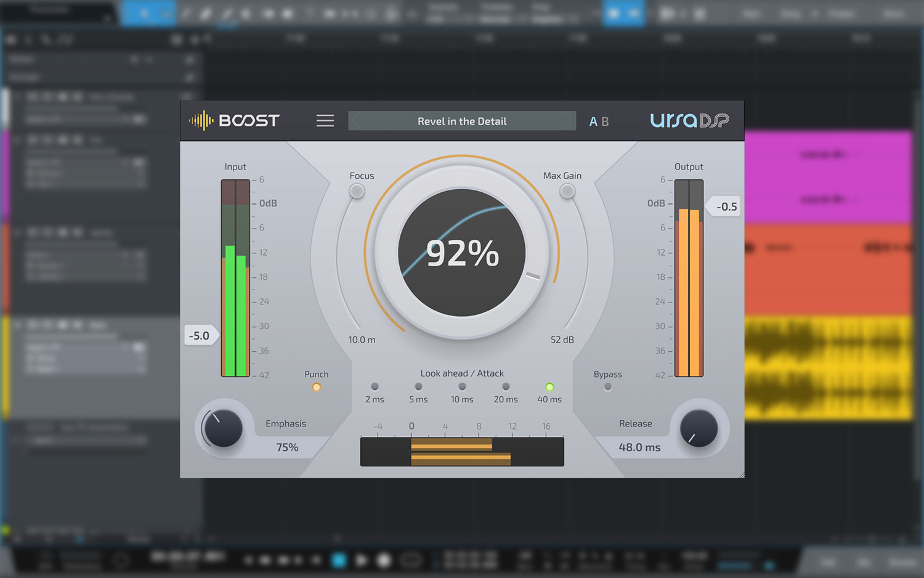This screenshot has width=924, height=578.
Task: Open the 'Revel in the Detail' preset selector
Action: pyautogui.click(x=462, y=121)
